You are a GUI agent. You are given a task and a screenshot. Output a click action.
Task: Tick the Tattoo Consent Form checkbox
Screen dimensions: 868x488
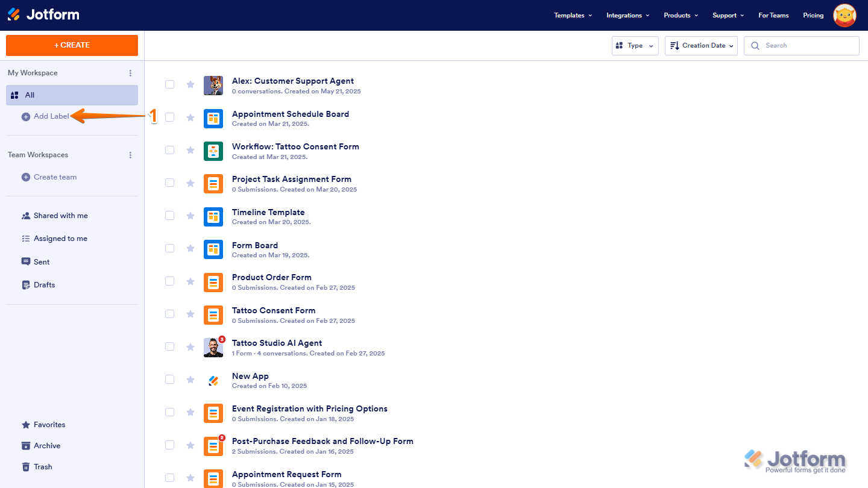pyautogui.click(x=170, y=314)
